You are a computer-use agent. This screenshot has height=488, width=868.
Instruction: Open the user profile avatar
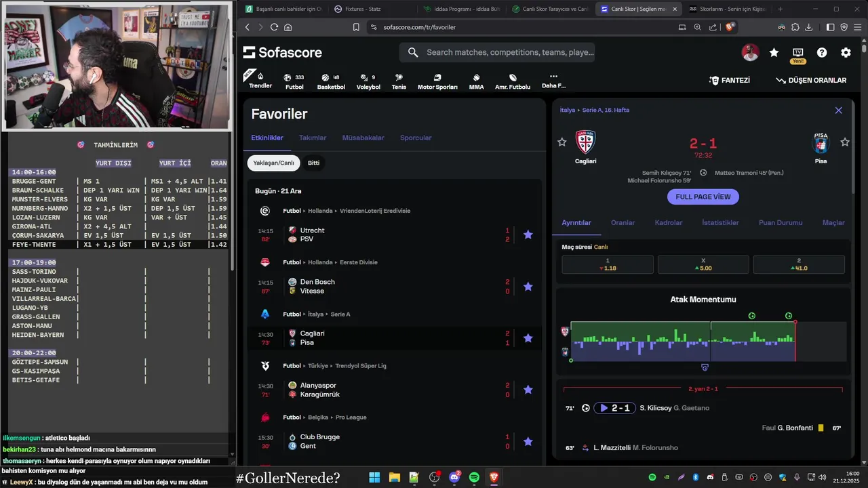[x=750, y=52]
